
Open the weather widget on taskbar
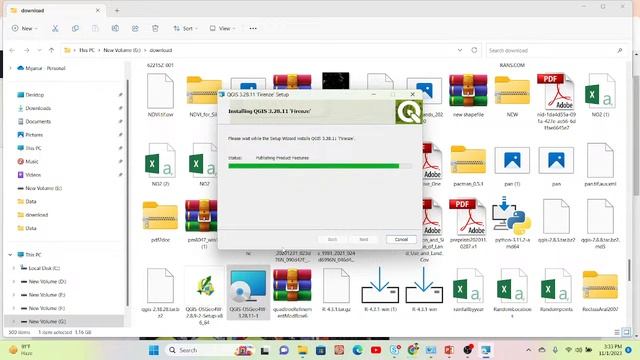click(x=21, y=350)
